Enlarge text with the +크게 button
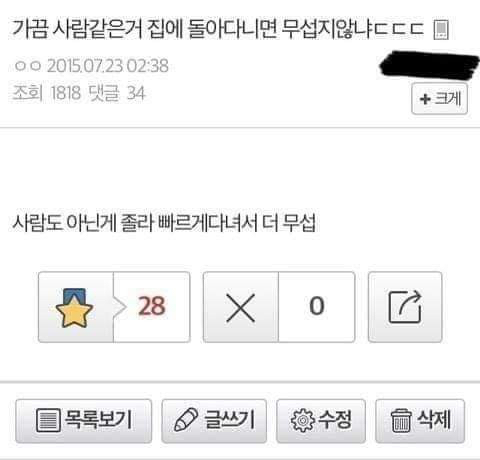Image resolution: width=480 pixels, height=460 pixels. click(x=440, y=99)
